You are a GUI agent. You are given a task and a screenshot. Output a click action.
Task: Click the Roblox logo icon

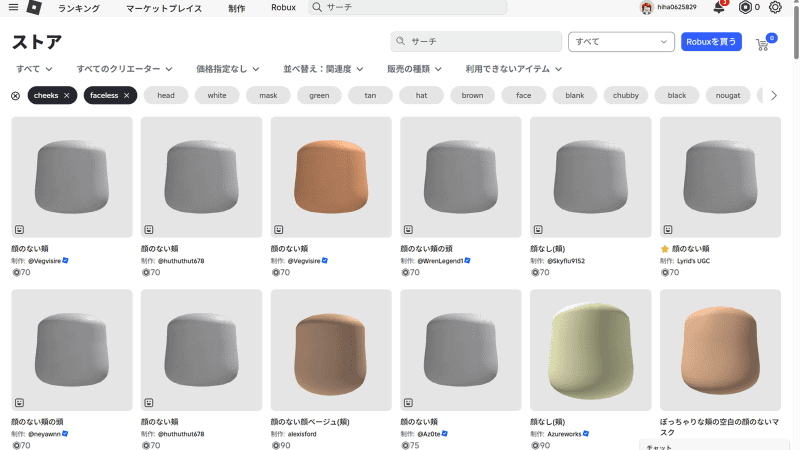click(34, 7)
